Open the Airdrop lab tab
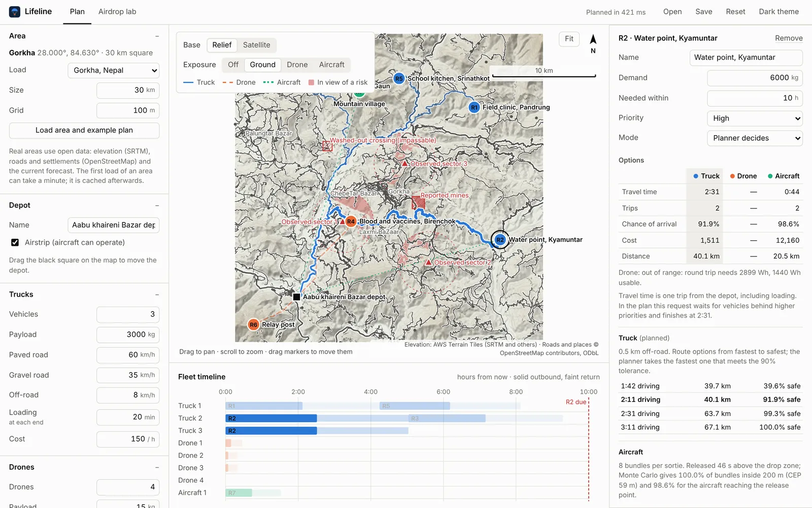This screenshot has width=812, height=508. (x=117, y=12)
